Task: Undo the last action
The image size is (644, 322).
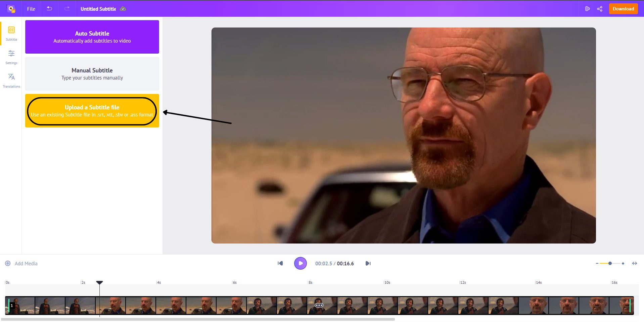Action: coord(49,9)
